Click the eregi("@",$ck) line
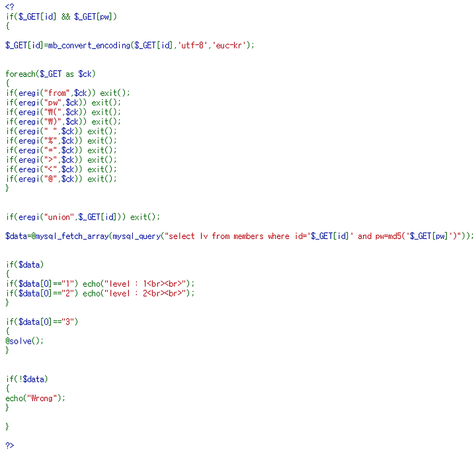 coord(61,179)
